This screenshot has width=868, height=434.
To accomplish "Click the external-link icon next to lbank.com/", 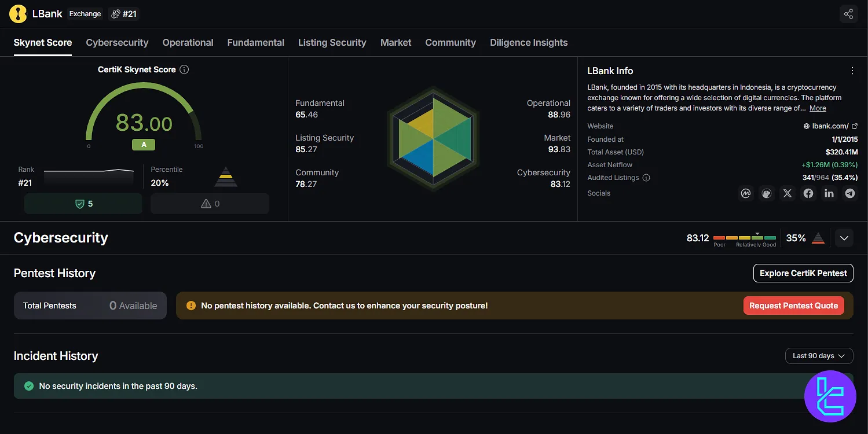I will point(855,126).
